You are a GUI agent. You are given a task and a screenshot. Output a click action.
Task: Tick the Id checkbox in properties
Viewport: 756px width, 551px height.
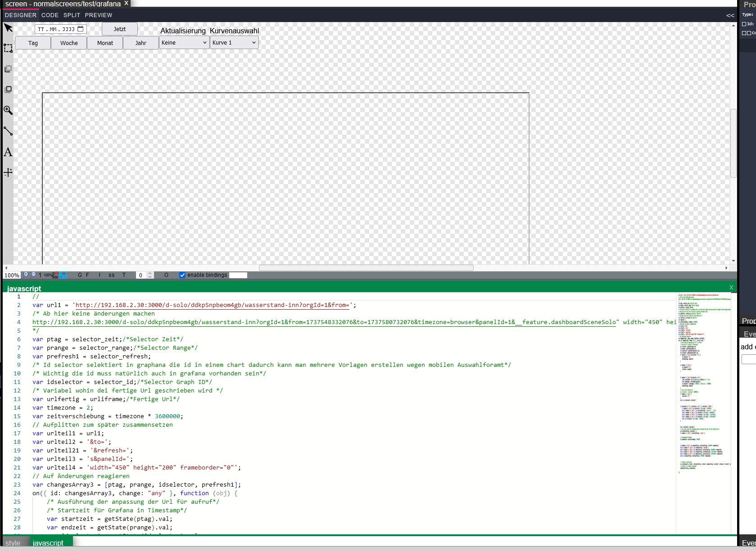(x=744, y=24)
